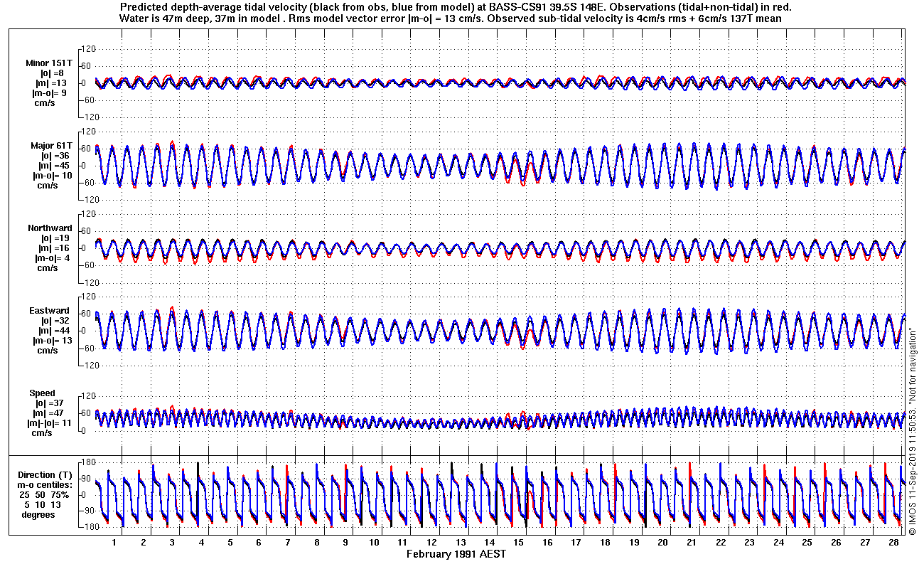Screen dimensions: 924x569
Task: Select the 'Northward' panel label
Action: pyautogui.click(x=50, y=228)
